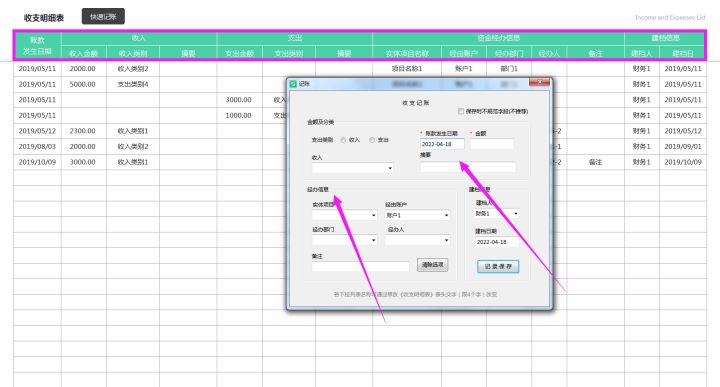Expand the 经由账户 dropdown showing 账户1
The height and width of the screenshot is (387, 720).
(417, 215)
